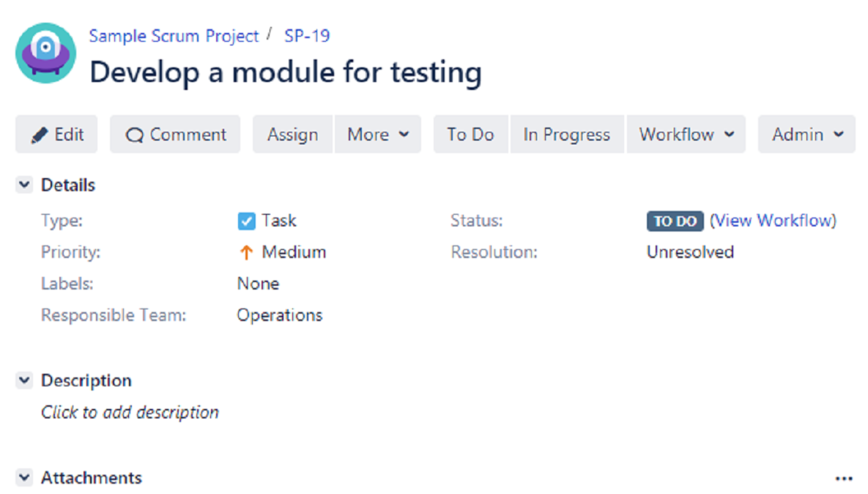Image resolution: width=868 pixels, height=494 pixels.
Task: Click the Edit button with pencil icon
Action: point(56,135)
